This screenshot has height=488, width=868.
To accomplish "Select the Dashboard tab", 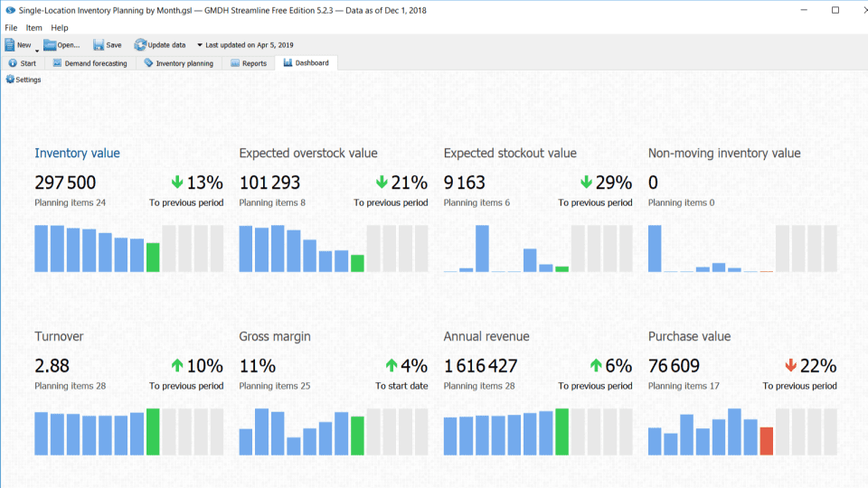I will coord(306,63).
